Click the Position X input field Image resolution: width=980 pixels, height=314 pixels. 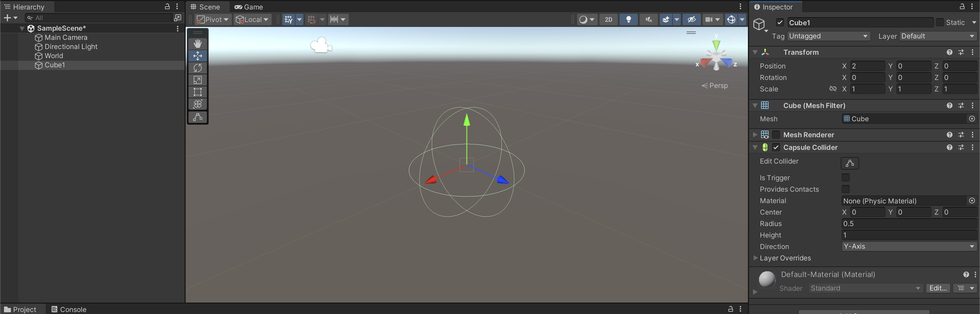coord(867,66)
